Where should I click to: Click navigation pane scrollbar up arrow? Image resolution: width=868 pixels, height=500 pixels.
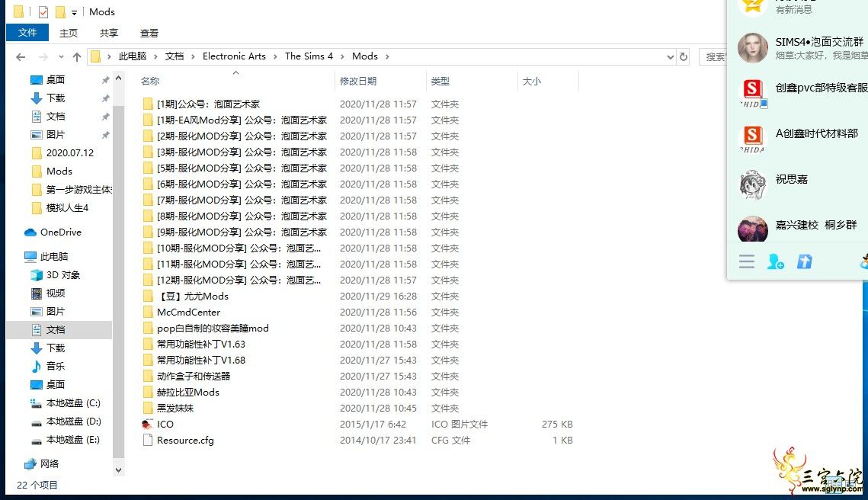(118, 79)
